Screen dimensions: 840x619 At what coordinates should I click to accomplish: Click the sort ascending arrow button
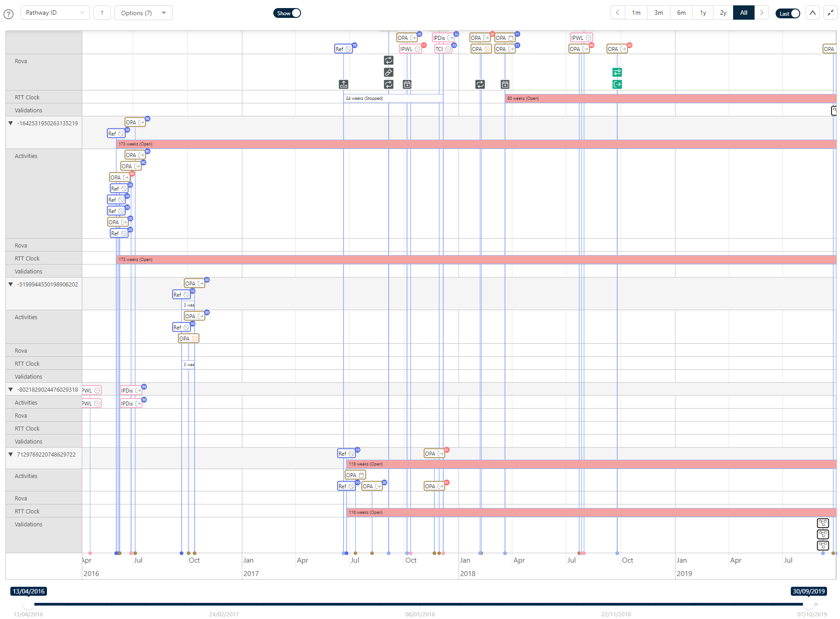[x=102, y=13]
